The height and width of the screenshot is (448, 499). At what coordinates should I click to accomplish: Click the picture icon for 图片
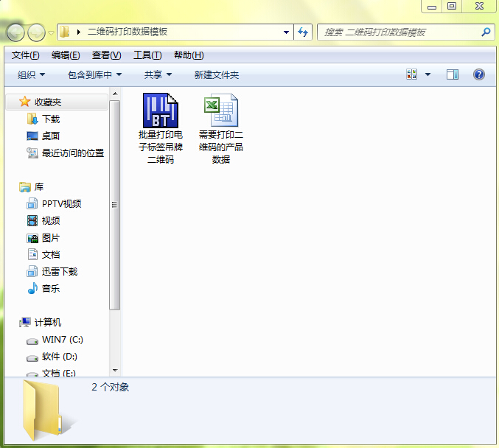pos(32,238)
